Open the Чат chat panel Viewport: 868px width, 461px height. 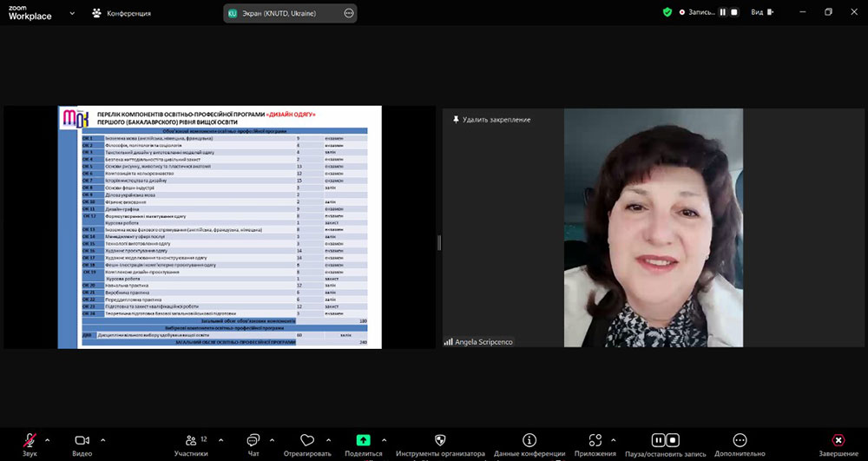253,440
